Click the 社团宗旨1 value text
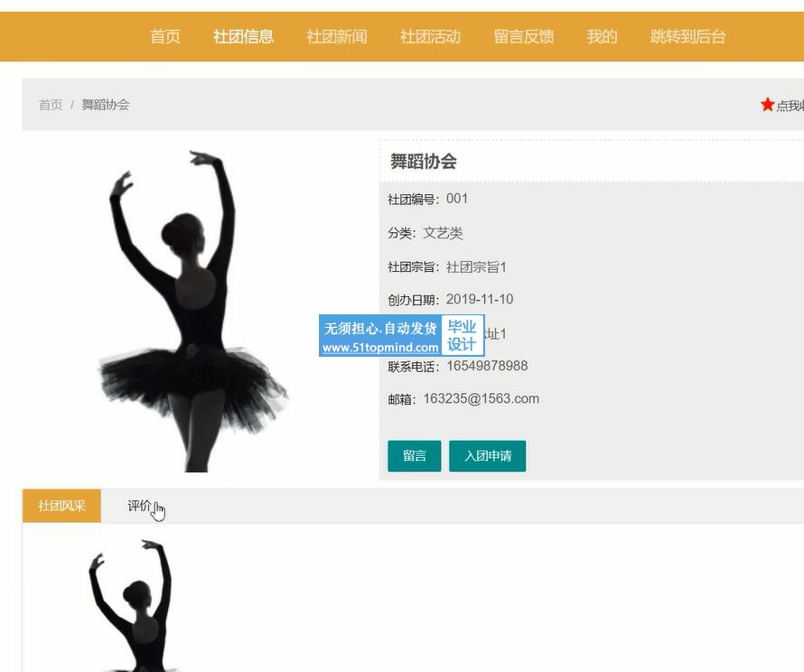This screenshot has height=672, width=804. point(476,267)
